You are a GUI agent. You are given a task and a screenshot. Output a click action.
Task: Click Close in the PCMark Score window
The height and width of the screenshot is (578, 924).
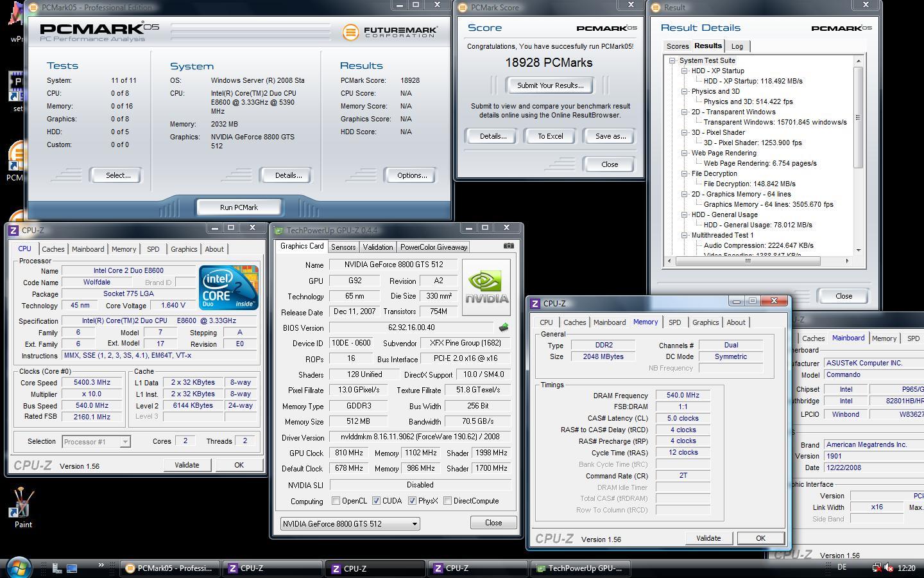point(610,164)
